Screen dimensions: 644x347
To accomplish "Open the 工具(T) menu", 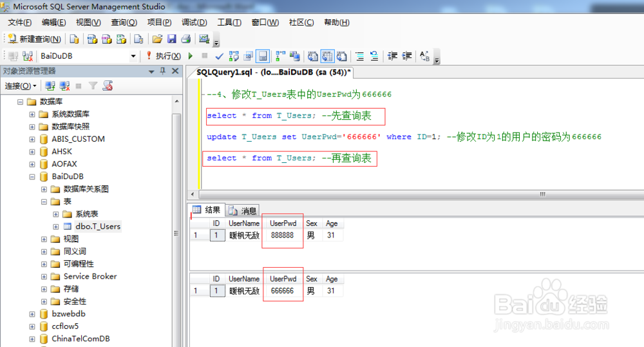I will click(x=229, y=23).
